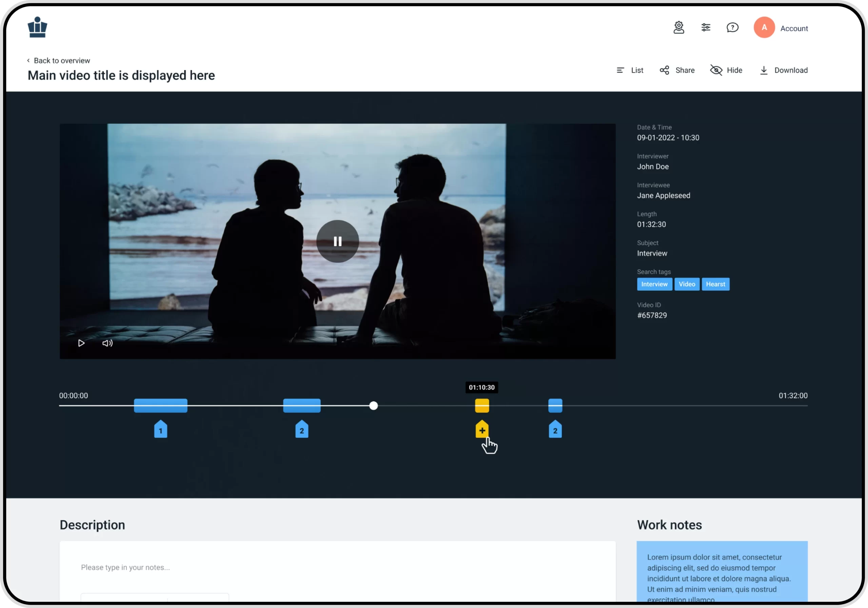Switch to List view
Screen dimensions: 868x608
tap(630, 70)
